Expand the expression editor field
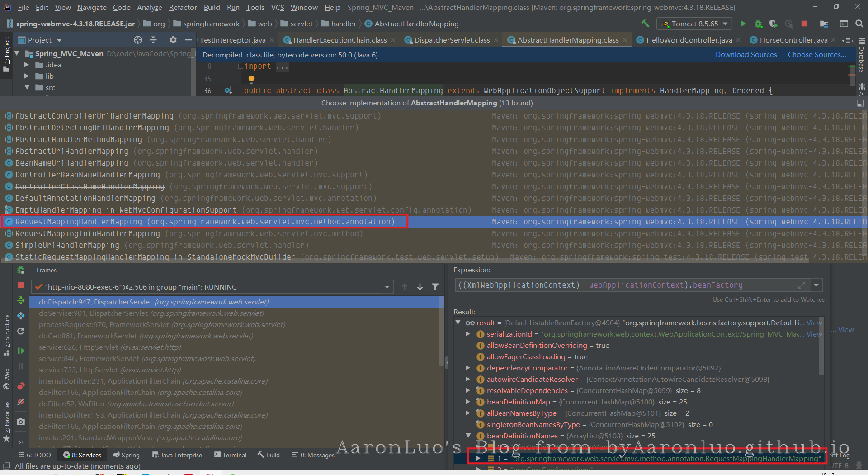Screen dimensions: 868x475 (802, 285)
